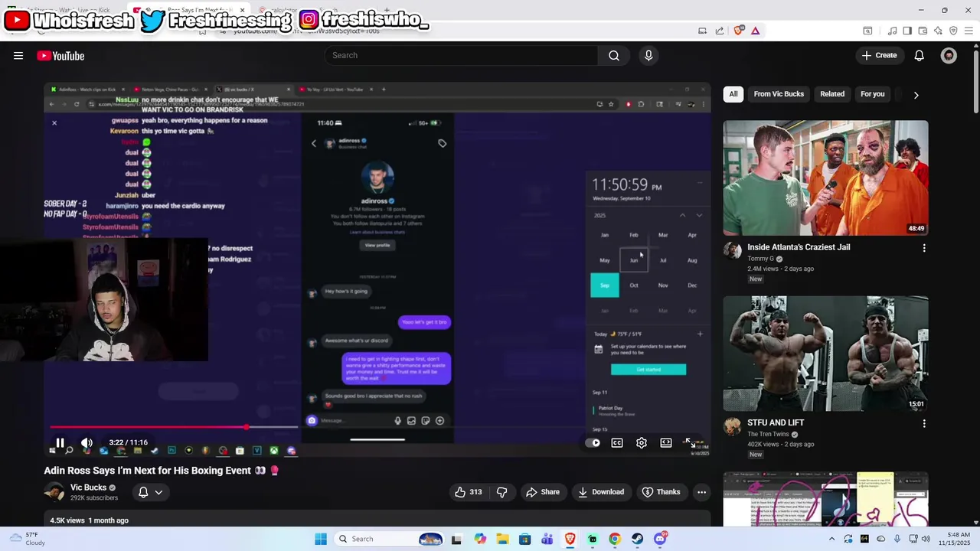Open Brave VPN shield icon
The height and width of the screenshot is (551, 980).
[953, 31]
